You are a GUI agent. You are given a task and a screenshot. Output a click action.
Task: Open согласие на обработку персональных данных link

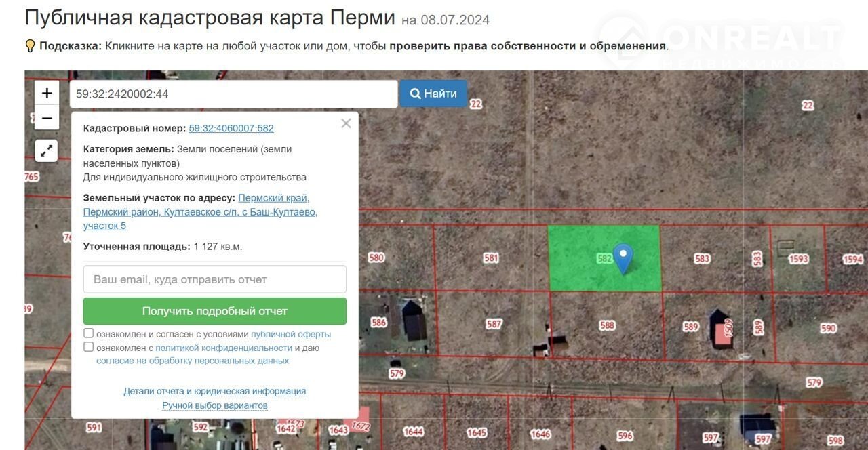click(x=193, y=361)
